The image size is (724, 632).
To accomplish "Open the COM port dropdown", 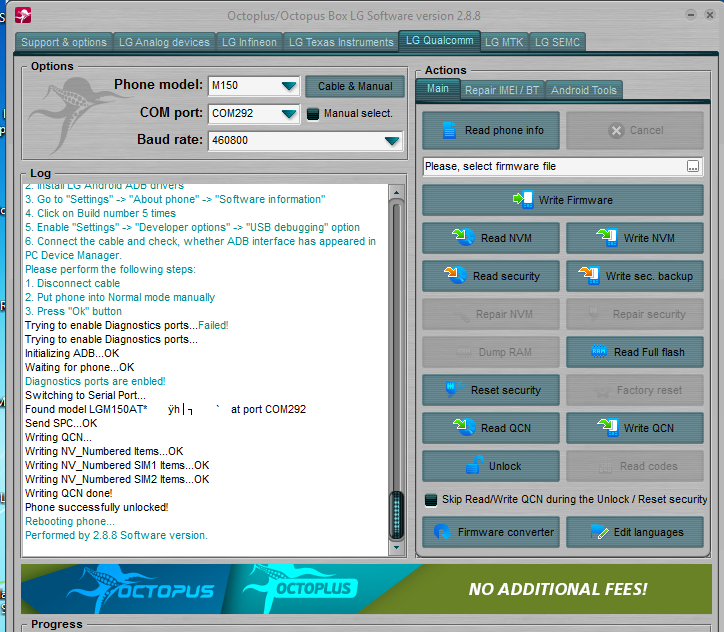I will click(289, 114).
